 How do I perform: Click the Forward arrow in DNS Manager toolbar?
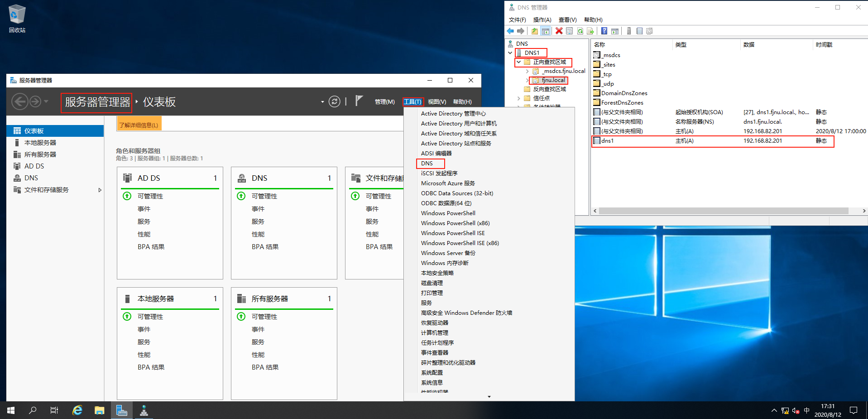521,31
